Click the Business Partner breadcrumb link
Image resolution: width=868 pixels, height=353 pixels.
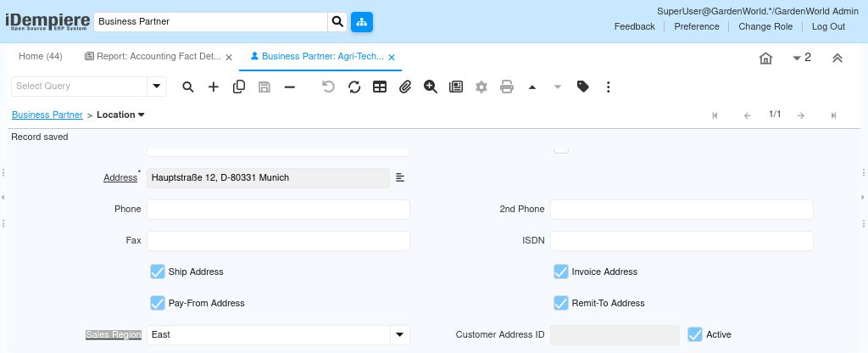pyautogui.click(x=47, y=115)
